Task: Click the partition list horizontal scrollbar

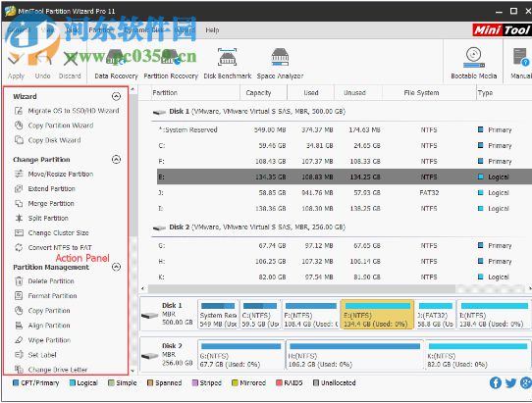Action: click(301, 289)
